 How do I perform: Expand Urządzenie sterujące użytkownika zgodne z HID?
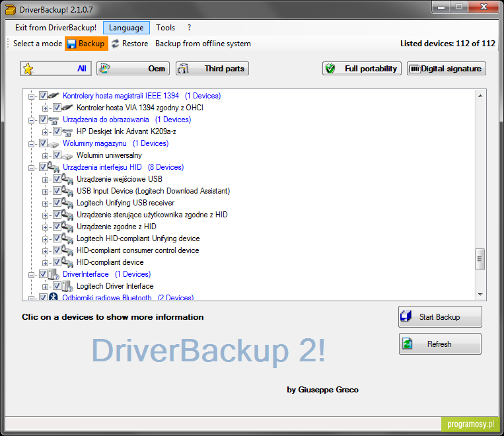click(45, 215)
